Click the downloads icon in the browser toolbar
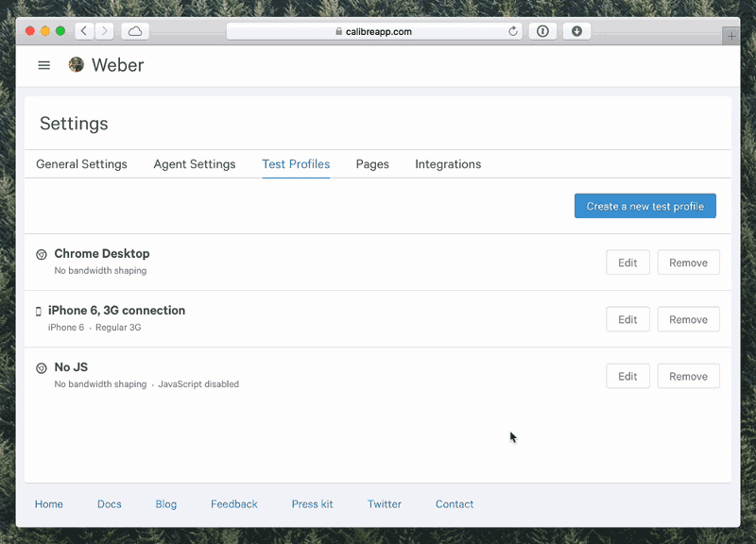This screenshot has height=544, width=756. 577,30
